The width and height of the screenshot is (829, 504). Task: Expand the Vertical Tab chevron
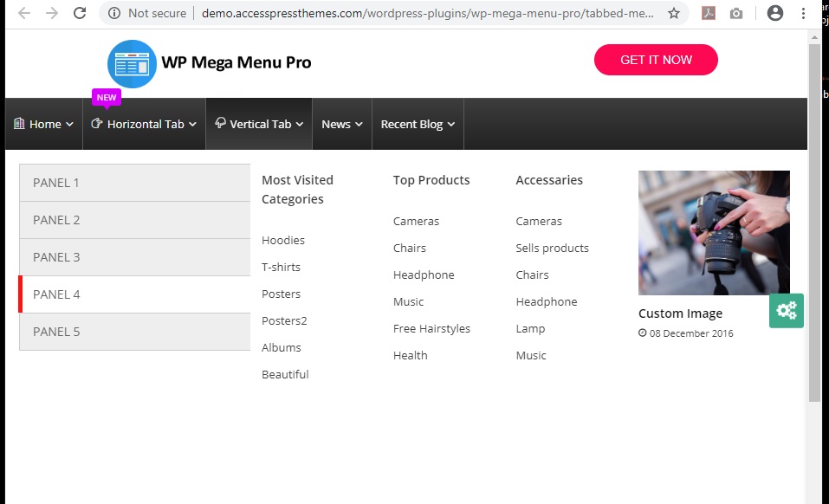point(299,124)
